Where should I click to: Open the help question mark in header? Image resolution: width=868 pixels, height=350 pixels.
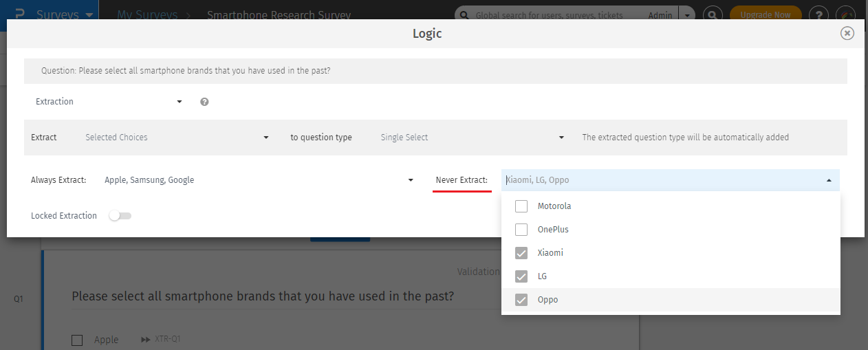[818, 14]
